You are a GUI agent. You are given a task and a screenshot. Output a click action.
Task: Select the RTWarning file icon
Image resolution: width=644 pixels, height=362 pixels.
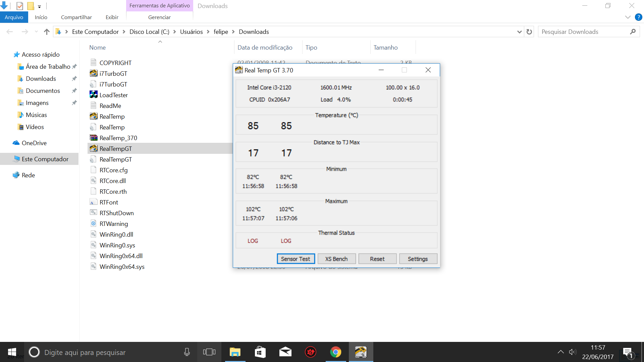94,224
